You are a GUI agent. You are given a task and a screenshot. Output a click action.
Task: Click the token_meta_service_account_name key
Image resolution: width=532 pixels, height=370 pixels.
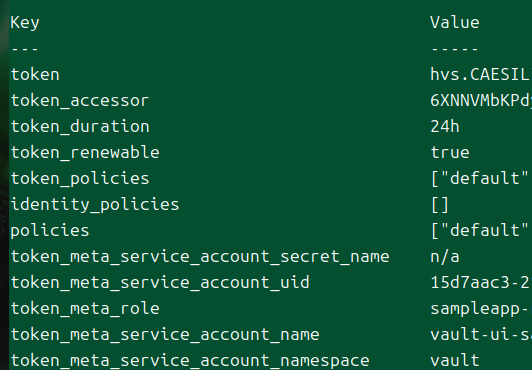pos(165,335)
